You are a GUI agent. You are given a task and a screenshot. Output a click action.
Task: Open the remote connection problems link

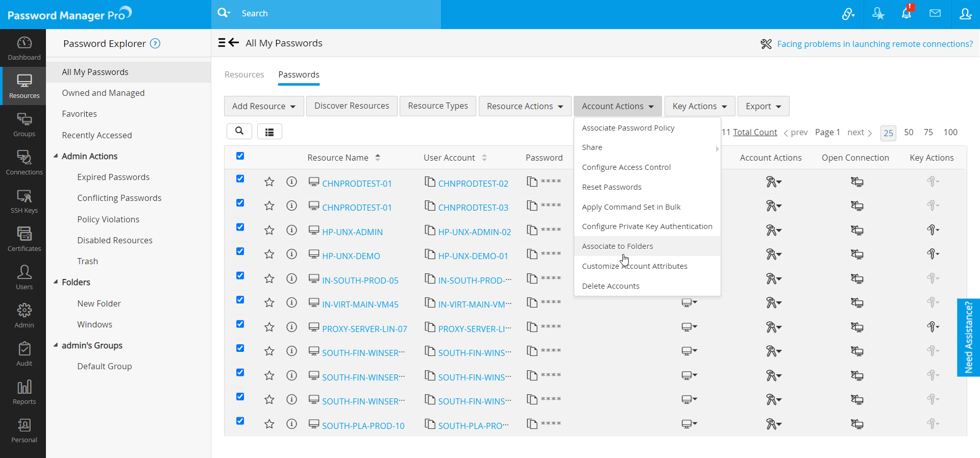click(x=874, y=44)
